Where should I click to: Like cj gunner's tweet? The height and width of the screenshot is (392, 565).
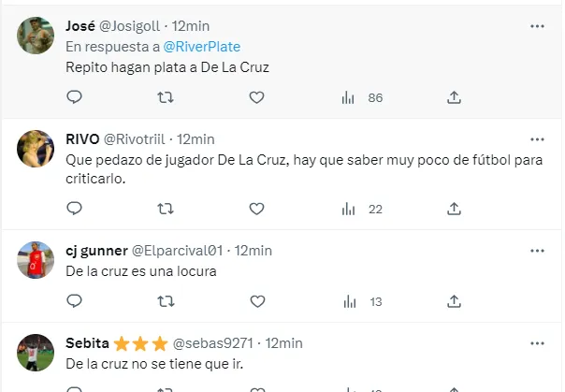pos(256,301)
